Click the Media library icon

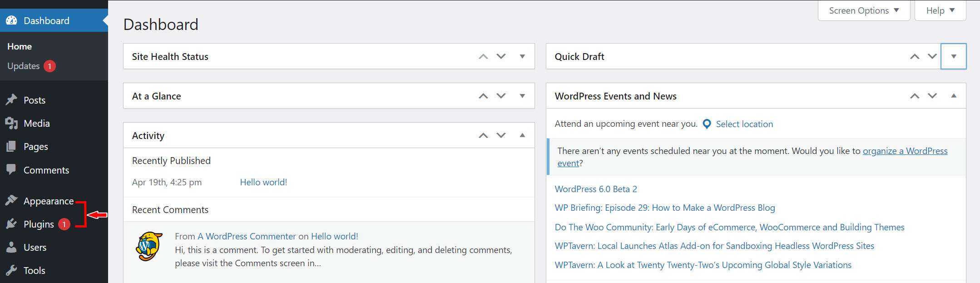[x=11, y=123]
